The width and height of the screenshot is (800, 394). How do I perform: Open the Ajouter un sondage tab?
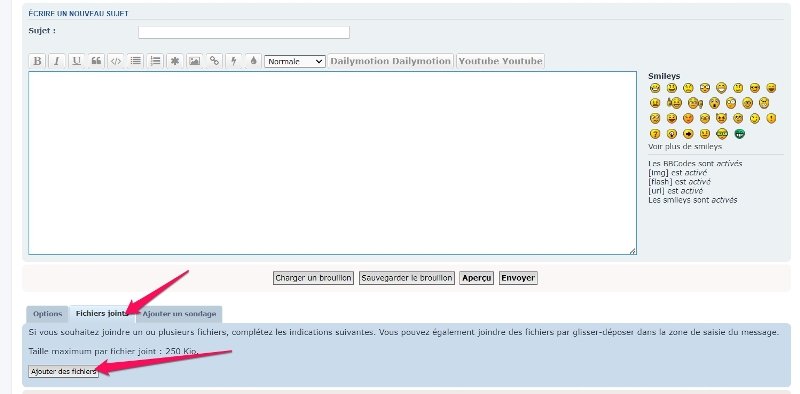pyautogui.click(x=179, y=314)
